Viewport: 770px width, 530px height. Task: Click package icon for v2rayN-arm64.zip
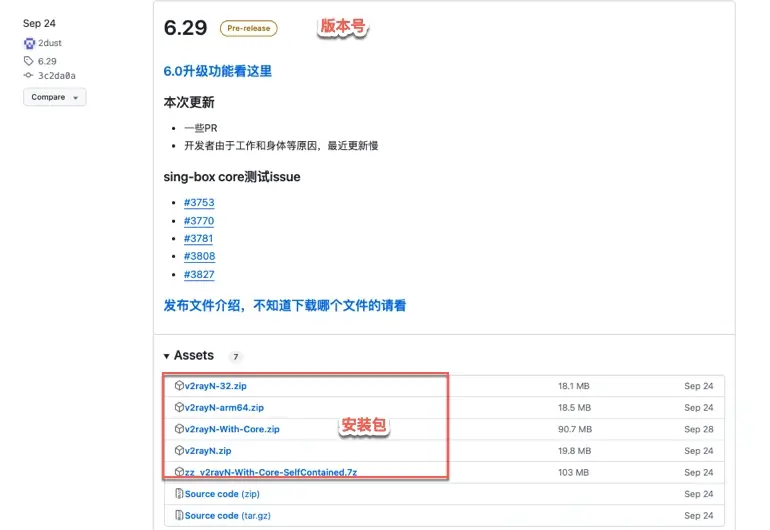(179, 407)
